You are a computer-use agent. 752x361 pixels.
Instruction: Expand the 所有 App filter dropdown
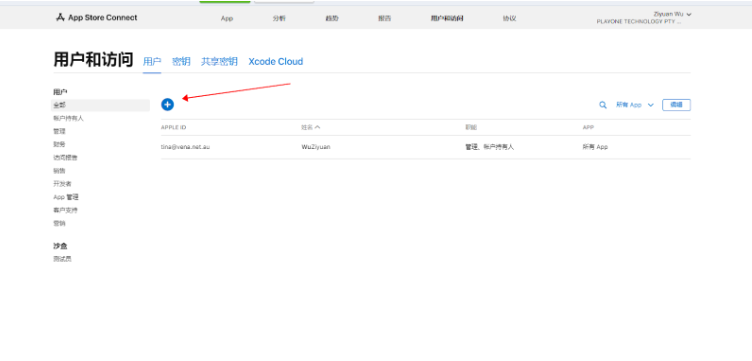tap(634, 105)
